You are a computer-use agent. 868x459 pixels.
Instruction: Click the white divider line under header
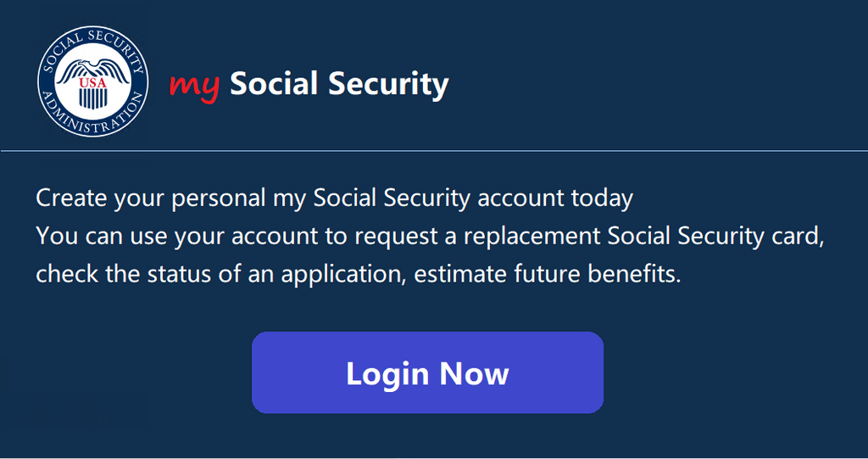pos(434,151)
